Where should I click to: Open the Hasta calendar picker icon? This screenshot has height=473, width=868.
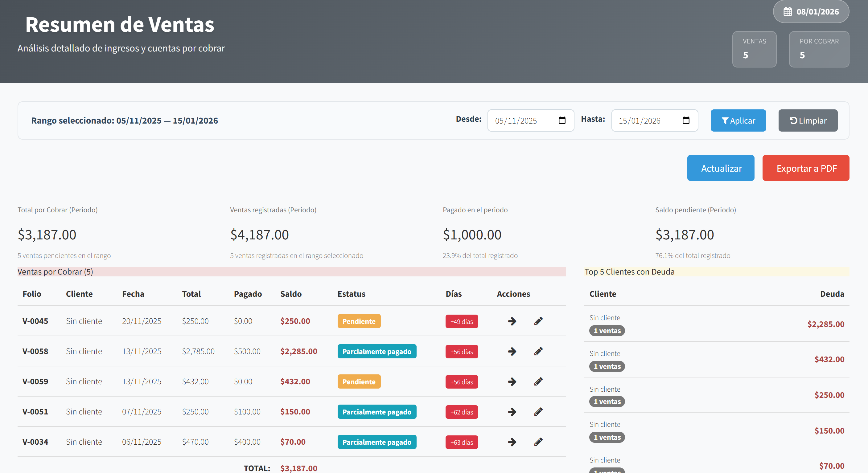(x=686, y=120)
